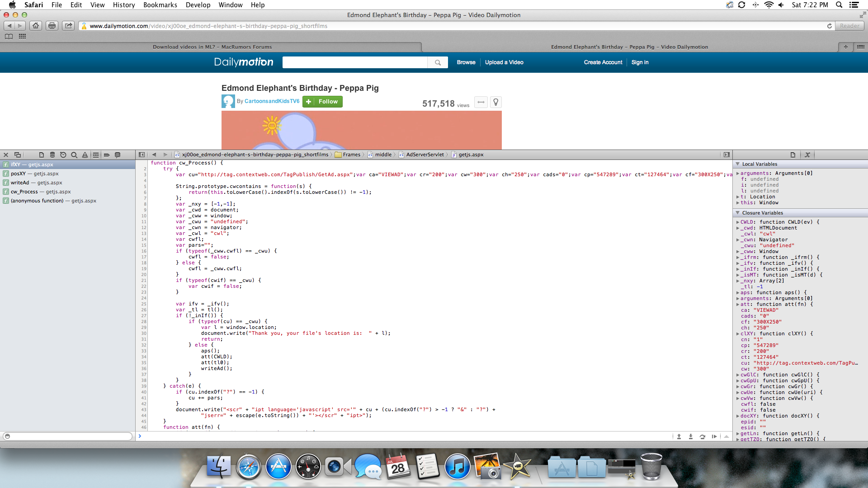868x488 pixels.
Task: Expand the CWLD function variable
Action: point(738,222)
